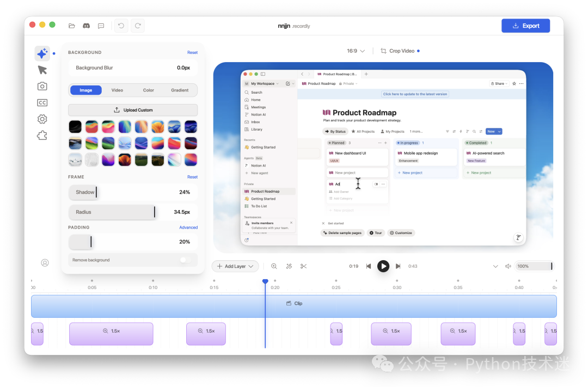Export the recording

(525, 26)
